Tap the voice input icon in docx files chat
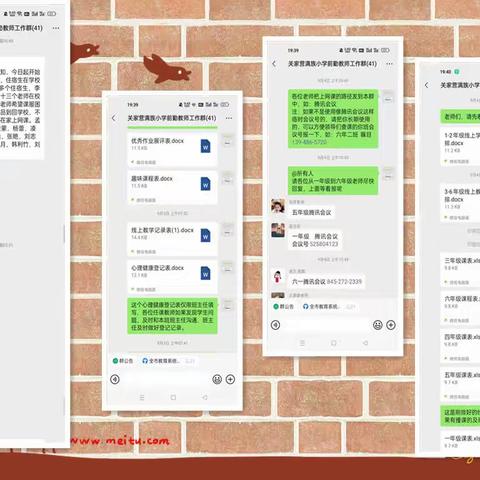Screen dimensions: 480x480 [x=115, y=379]
